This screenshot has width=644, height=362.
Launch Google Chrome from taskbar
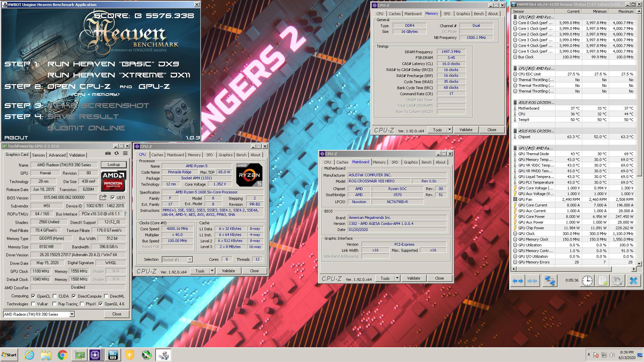point(62,355)
